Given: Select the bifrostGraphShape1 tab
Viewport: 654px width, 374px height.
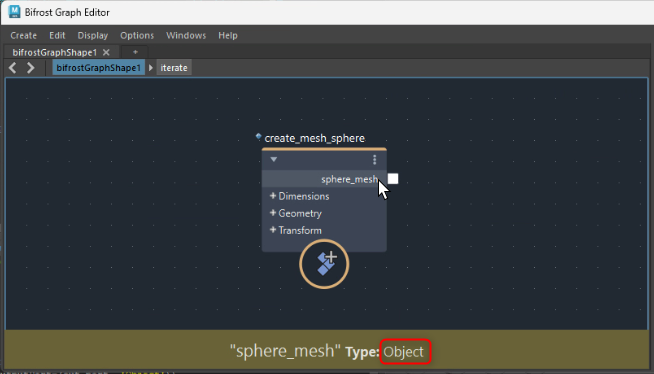Looking at the screenshot, I should pyautogui.click(x=55, y=53).
